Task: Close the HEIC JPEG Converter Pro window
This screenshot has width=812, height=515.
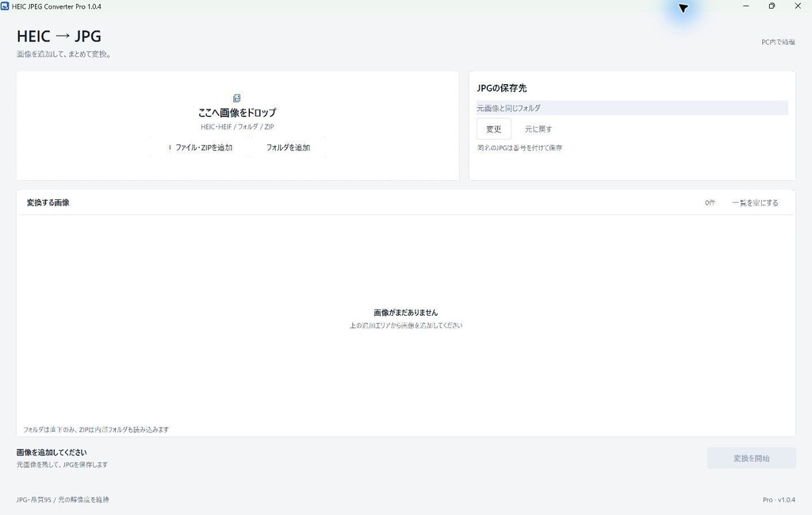Action: click(x=798, y=6)
